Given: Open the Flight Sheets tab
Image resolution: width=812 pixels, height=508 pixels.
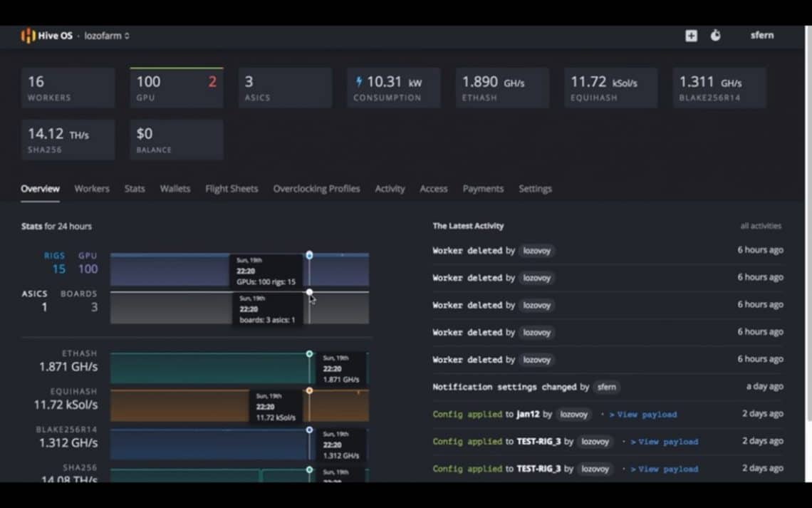Looking at the screenshot, I should coord(231,189).
